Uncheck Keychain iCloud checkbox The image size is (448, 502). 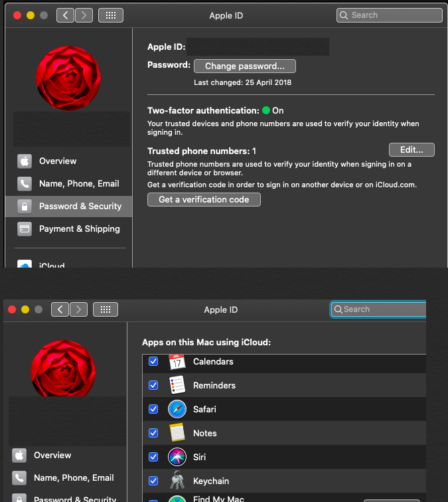[153, 481]
